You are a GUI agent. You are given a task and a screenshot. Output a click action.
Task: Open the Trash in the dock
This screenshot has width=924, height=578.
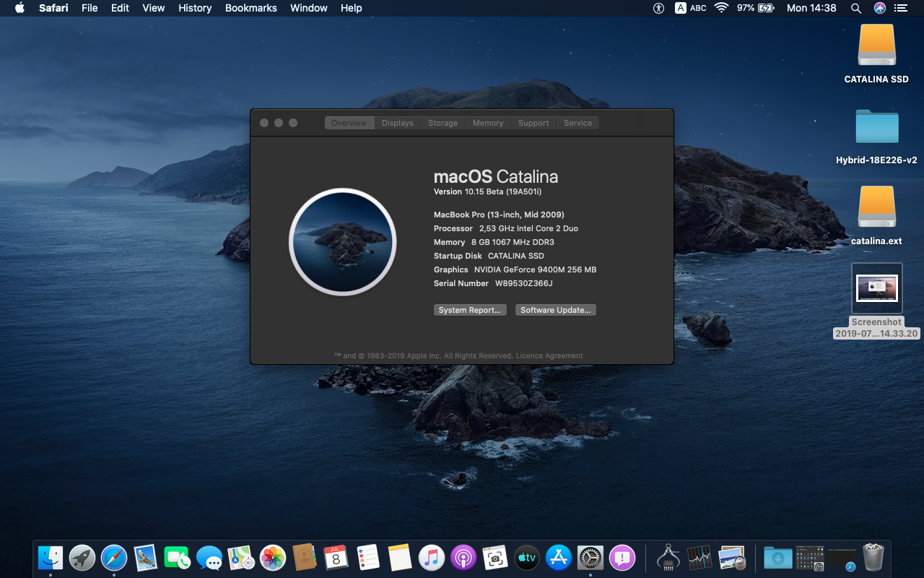click(x=873, y=557)
